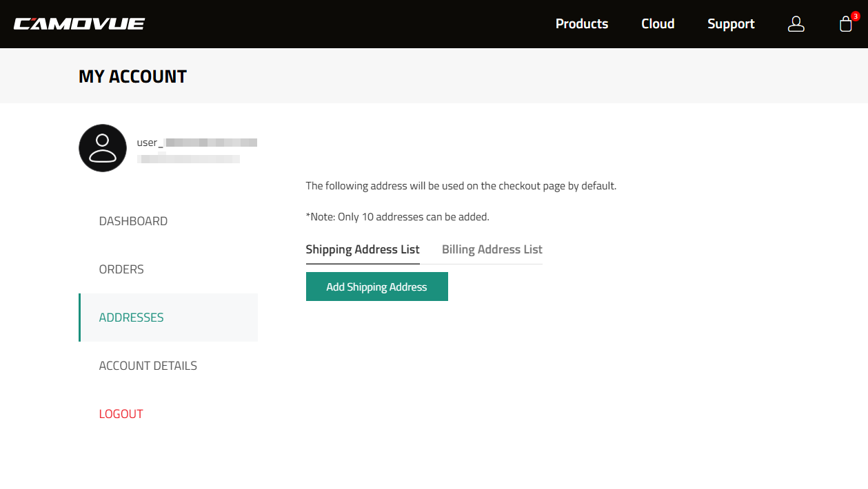Screen dimensions: 868x489
Task: Switch to Billing Address List tab
Action: tap(492, 249)
